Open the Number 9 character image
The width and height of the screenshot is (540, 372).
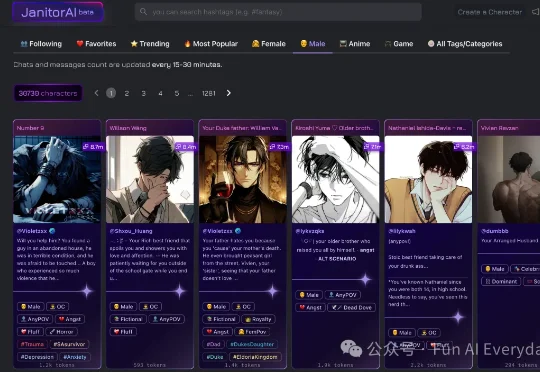coord(57,179)
